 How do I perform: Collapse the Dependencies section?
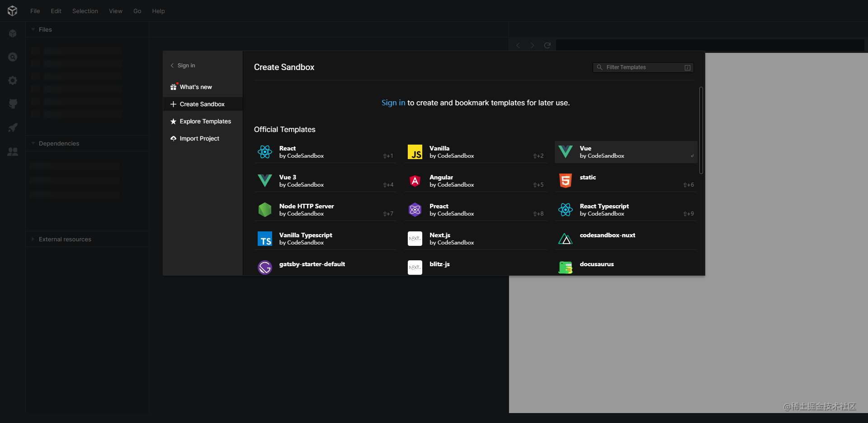pos(32,143)
